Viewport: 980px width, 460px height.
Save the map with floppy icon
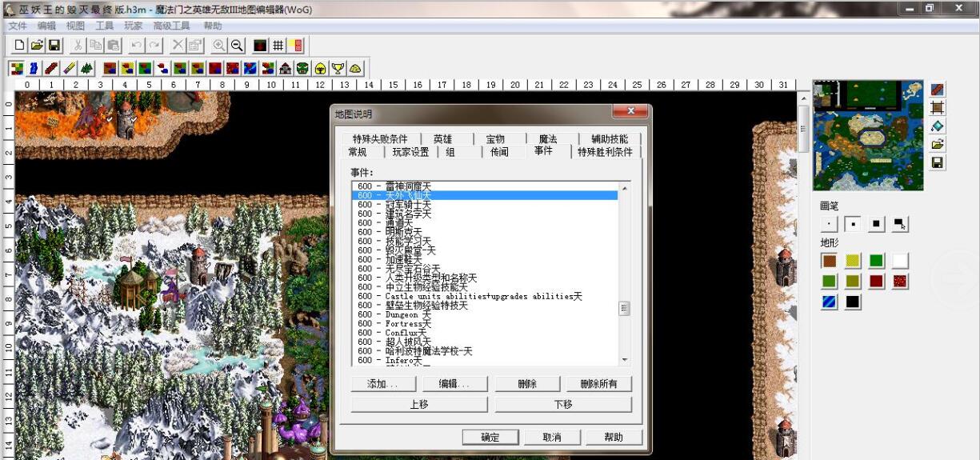pyautogui.click(x=54, y=46)
